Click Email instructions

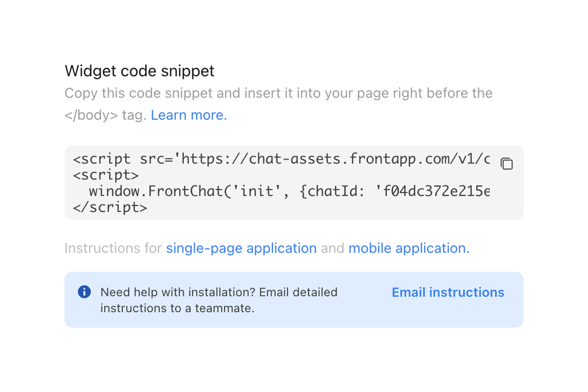pos(447,292)
